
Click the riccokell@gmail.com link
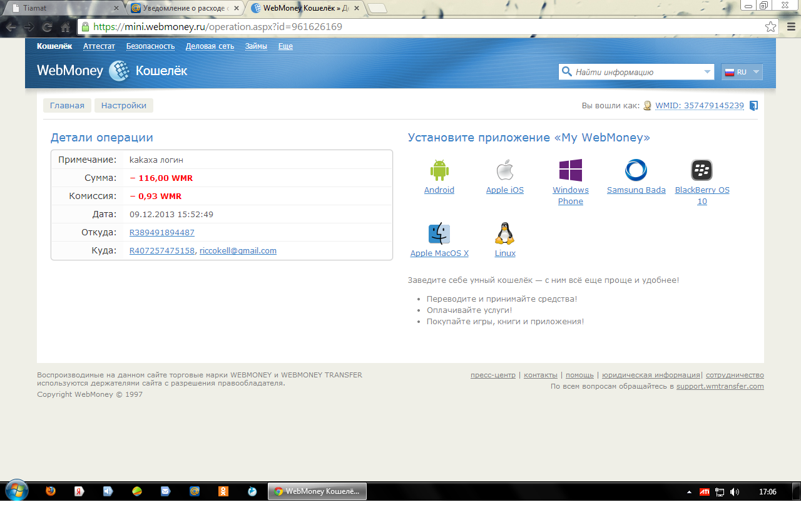pyautogui.click(x=238, y=250)
